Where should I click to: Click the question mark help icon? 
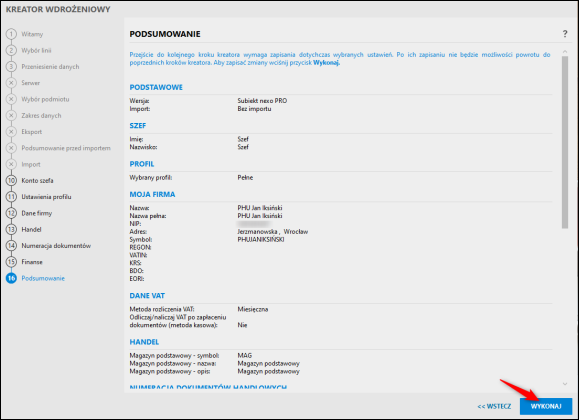565,34
